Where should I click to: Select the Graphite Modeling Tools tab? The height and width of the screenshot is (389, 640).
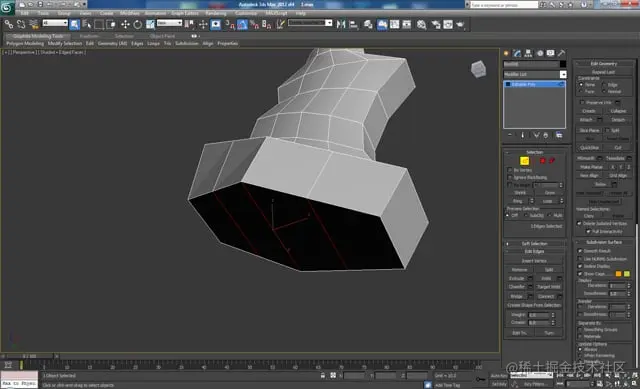pos(38,36)
